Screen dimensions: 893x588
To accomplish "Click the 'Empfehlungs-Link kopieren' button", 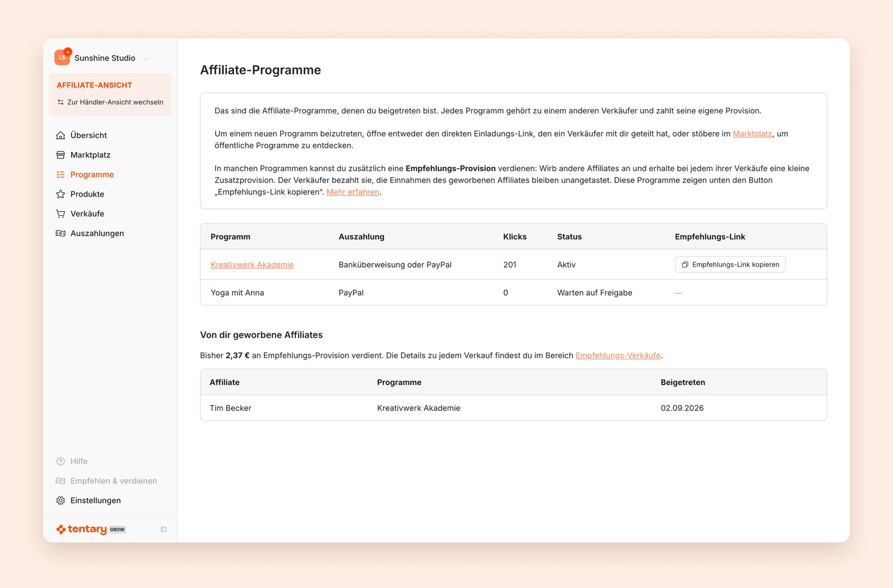I will [x=730, y=265].
